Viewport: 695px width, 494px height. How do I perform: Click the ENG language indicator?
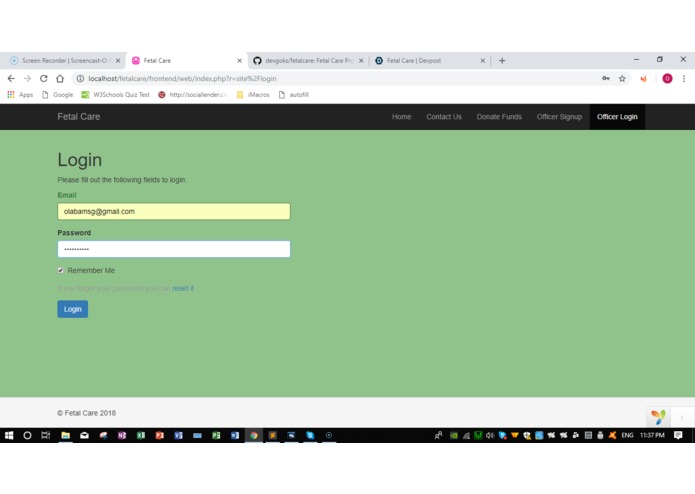click(x=627, y=436)
